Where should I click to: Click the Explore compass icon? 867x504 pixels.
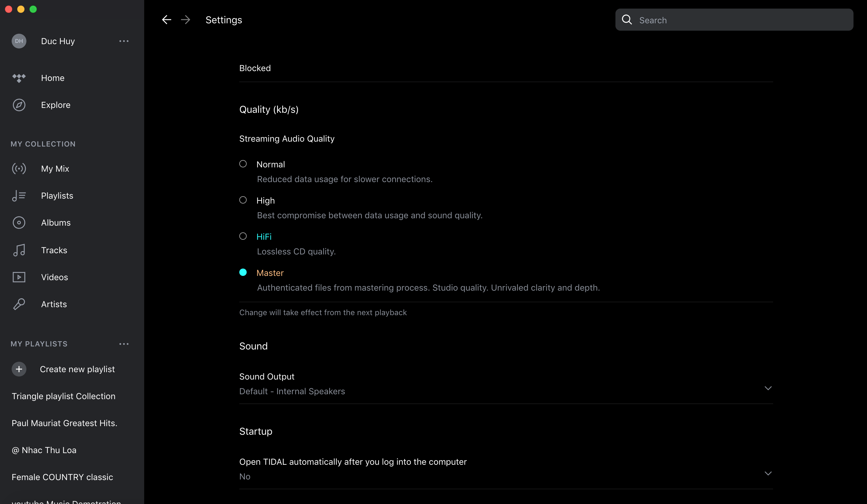coord(19,105)
